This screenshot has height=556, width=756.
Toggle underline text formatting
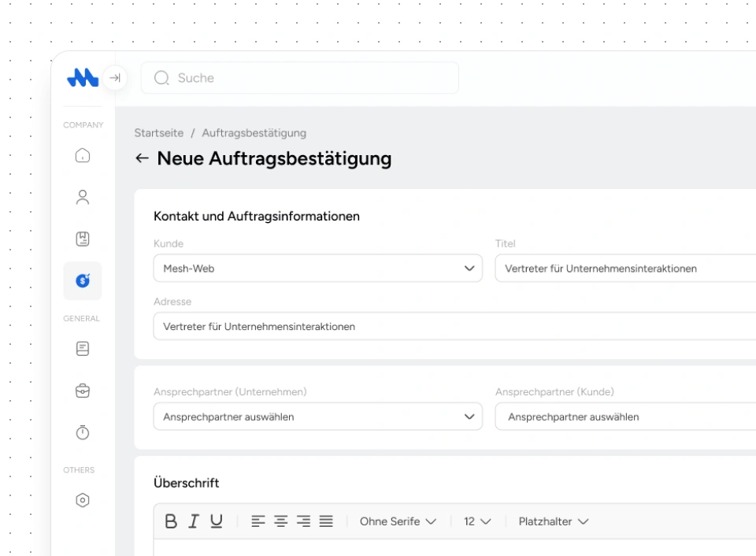pos(216,521)
